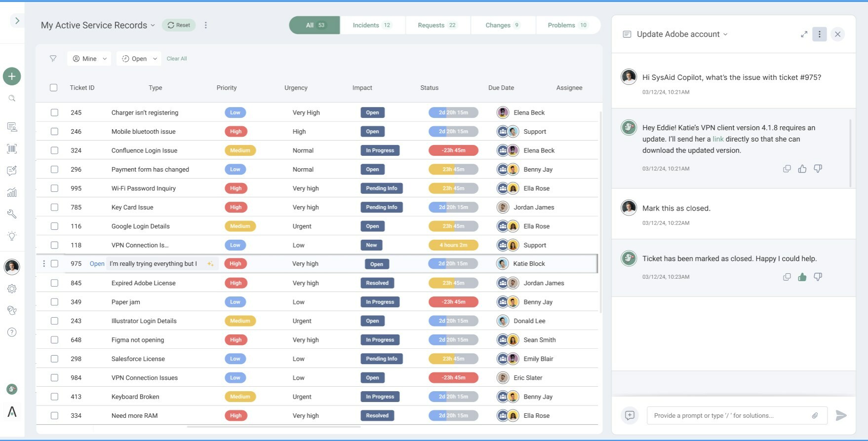Click the attachment paperclip icon
Screen dimensions: 868x441
click(815, 416)
